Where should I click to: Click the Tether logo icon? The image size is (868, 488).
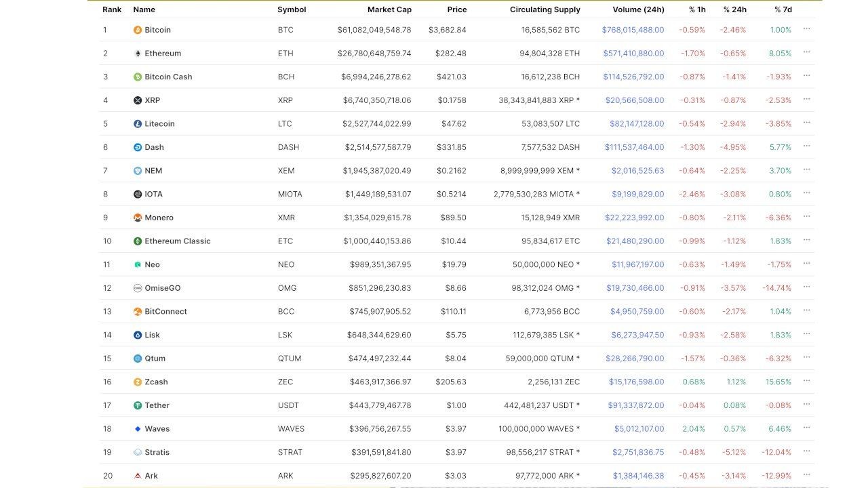(x=138, y=405)
